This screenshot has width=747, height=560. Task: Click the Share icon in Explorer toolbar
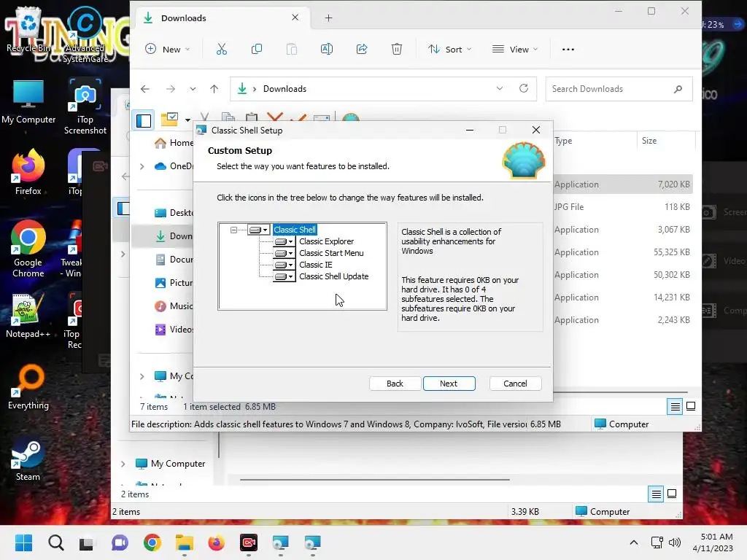pyautogui.click(x=362, y=49)
